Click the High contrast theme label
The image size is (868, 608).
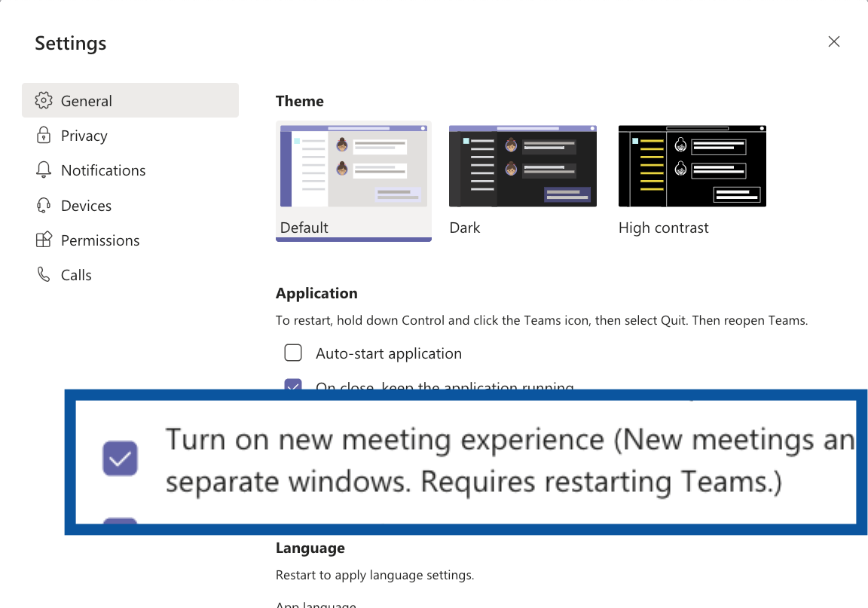(663, 227)
